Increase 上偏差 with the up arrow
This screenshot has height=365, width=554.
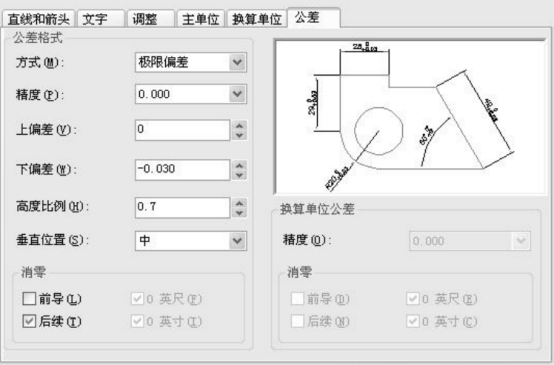coord(240,125)
